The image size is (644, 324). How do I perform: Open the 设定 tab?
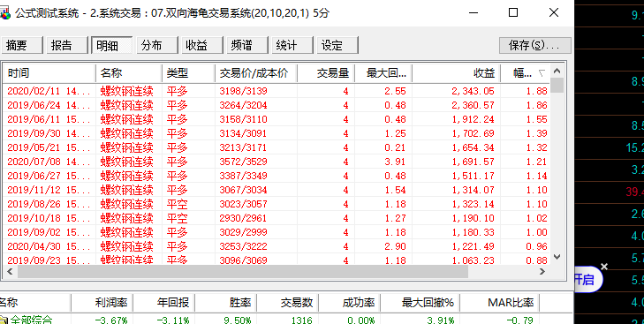coord(337,45)
